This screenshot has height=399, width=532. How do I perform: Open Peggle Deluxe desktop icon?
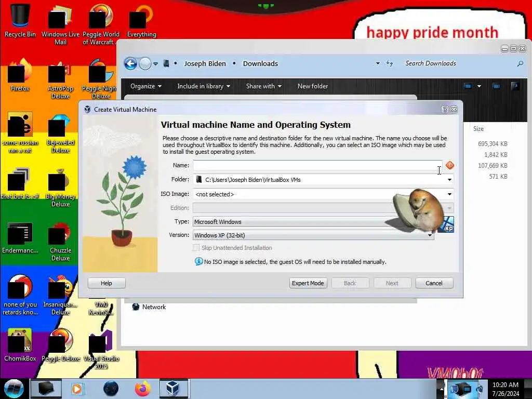pyautogui.click(x=60, y=345)
